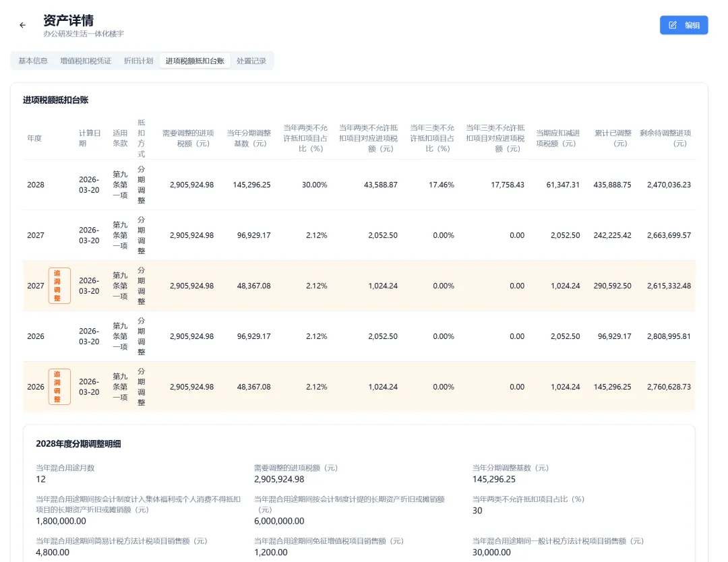Click the 适用条款 column header
728x562 pixels.
pyautogui.click(x=120, y=138)
